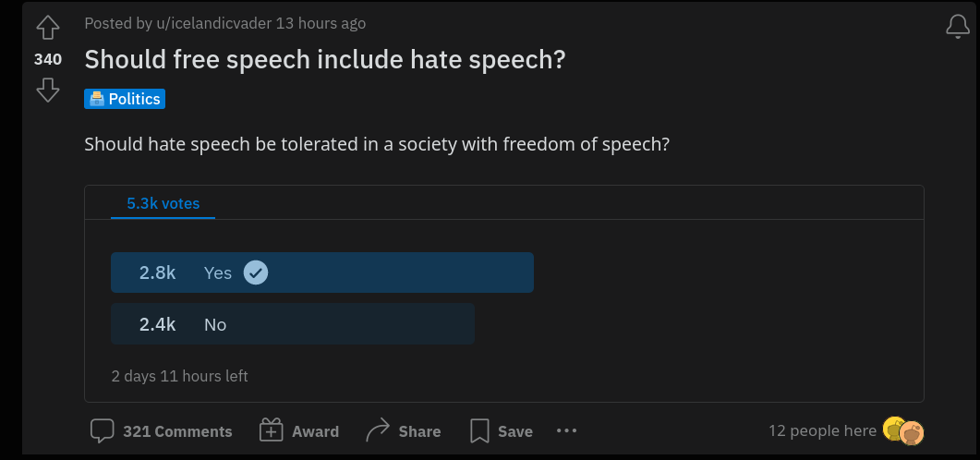Upvote the free speech post
Viewport: 980px width, 460px height.
[x=47, y=28]
